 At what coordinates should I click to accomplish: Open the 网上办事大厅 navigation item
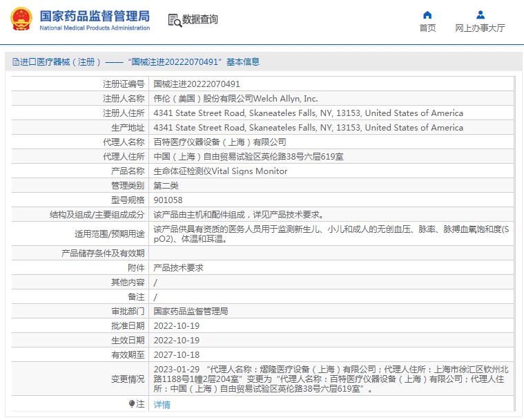480,28
